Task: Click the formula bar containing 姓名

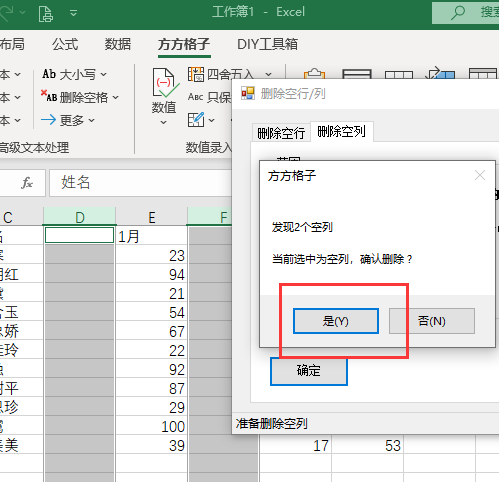Action: point(141,183)
